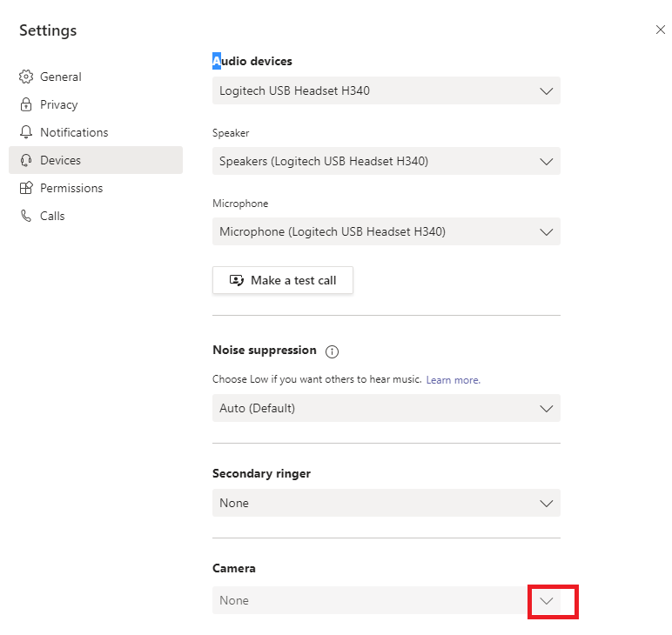Click the Microphone label text

(x=240, y=204)
